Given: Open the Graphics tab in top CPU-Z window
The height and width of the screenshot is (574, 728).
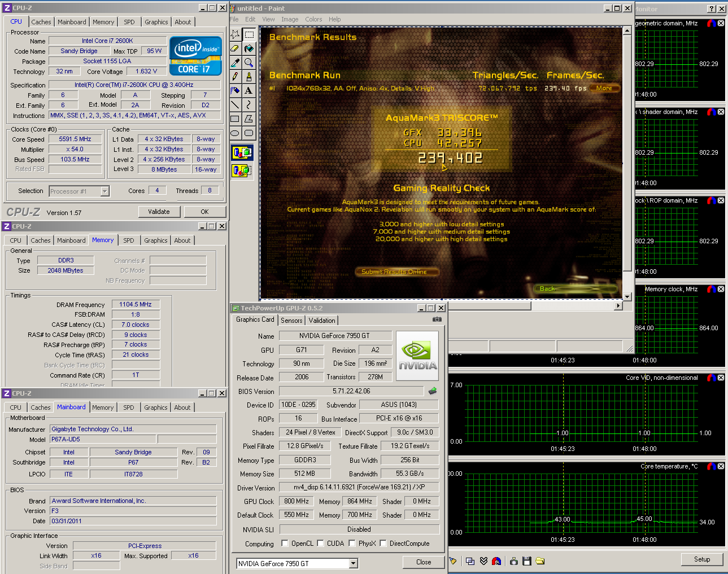Looking at the screenshot, I should click(x=156, y=22).
